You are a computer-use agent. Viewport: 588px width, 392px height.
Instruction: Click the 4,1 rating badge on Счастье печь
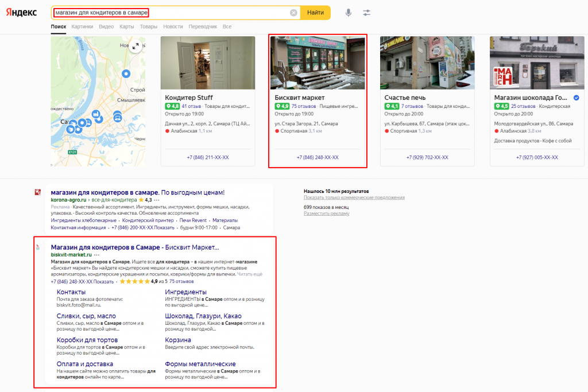tap(392, 106)
